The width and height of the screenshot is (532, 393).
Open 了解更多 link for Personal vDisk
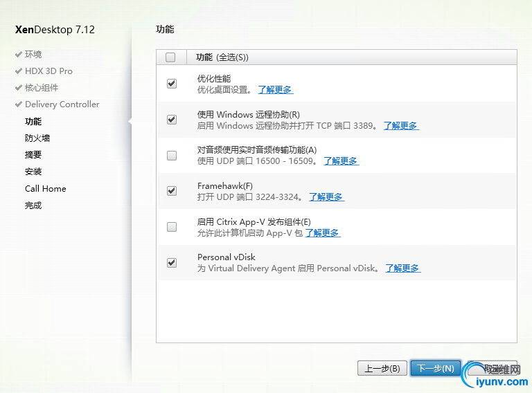point(402,268)
